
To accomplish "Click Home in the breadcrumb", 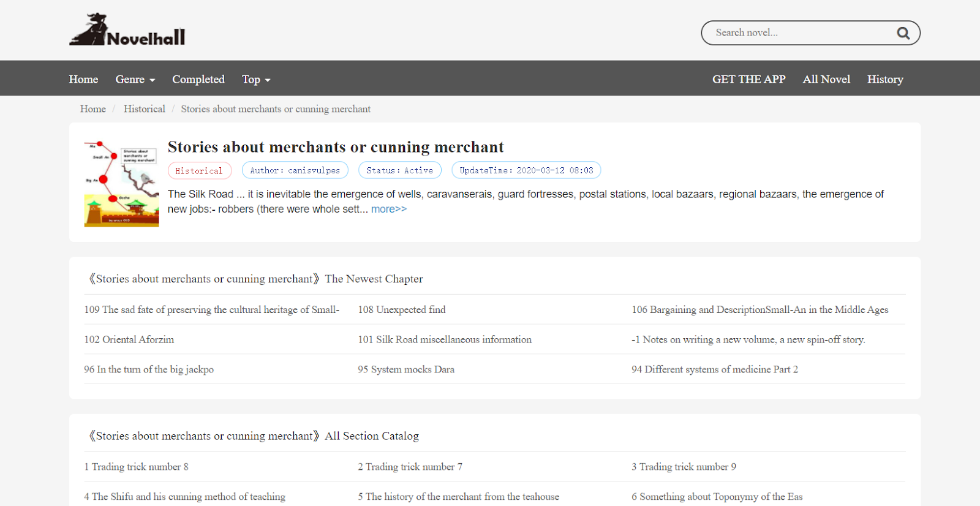I will 93,109.
